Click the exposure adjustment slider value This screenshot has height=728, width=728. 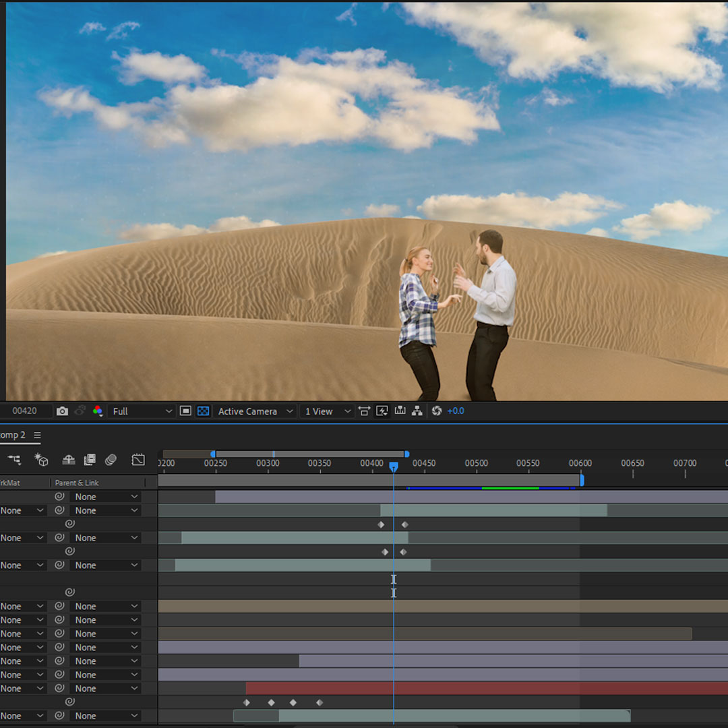point(454,411)
